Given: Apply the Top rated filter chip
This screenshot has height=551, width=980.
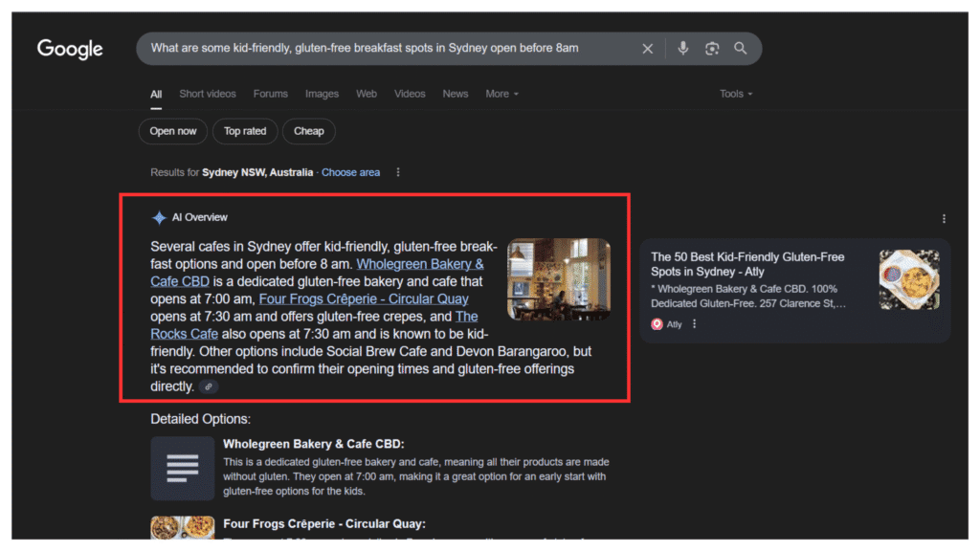Looking at the screenshot, I should pos(245,131).
